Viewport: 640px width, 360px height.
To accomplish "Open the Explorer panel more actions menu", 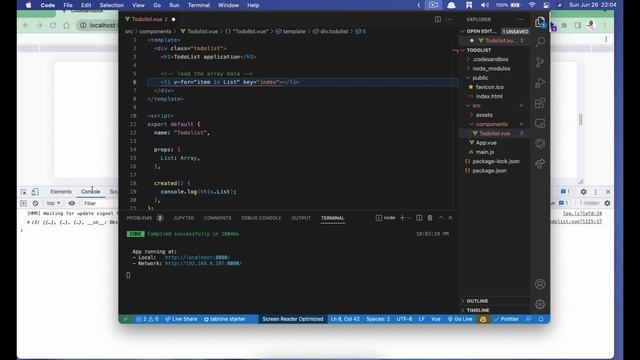I will [520, 19].
